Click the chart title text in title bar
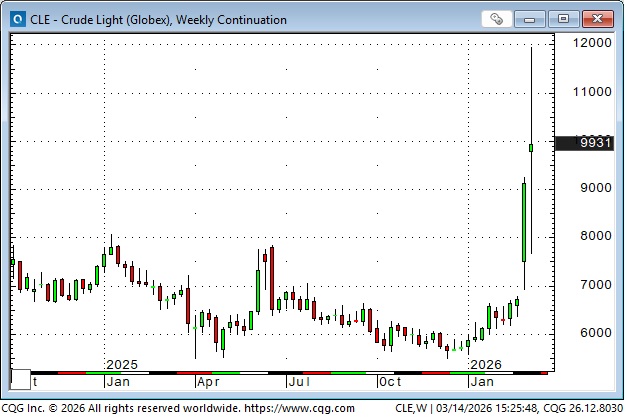627x417 pixels. click(158, 19)
